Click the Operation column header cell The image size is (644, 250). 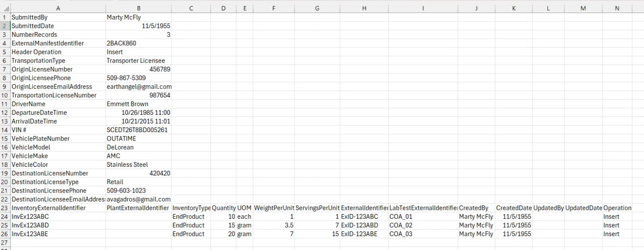coord(617,208)
